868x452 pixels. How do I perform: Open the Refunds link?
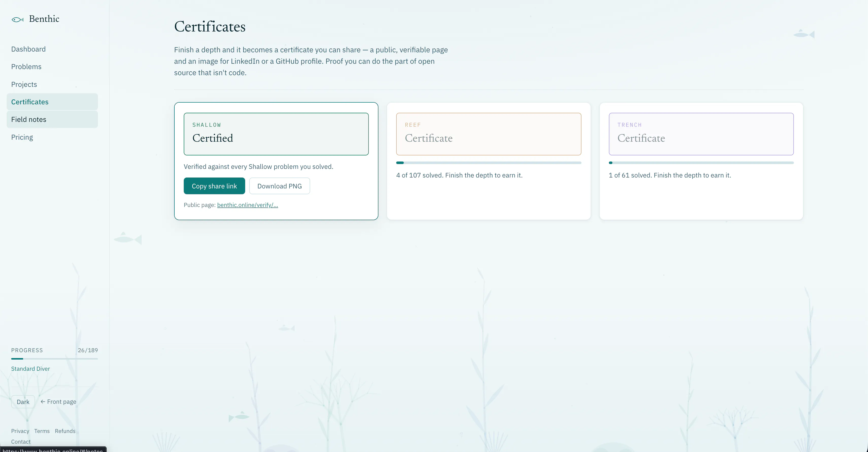pyautogui.click(x=65, y=431)
